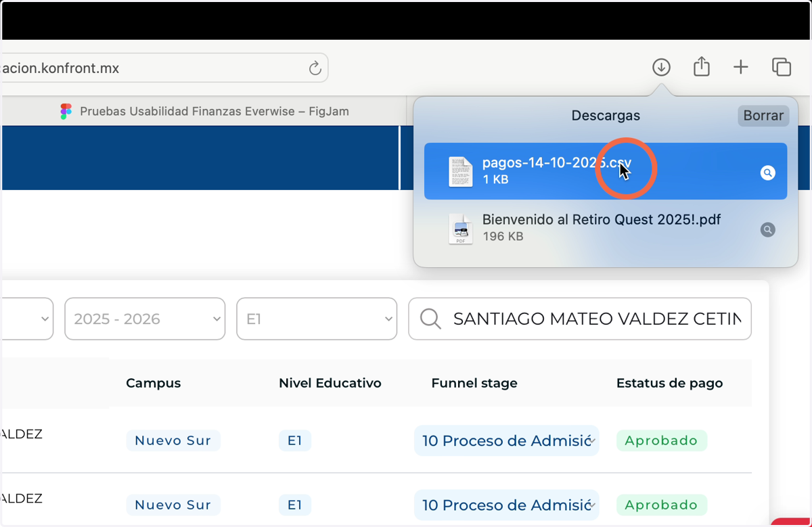Switch to Pruebas Usabilidad Finanzas Everwise tab
The image size is (812, 527).
[204, 112]
